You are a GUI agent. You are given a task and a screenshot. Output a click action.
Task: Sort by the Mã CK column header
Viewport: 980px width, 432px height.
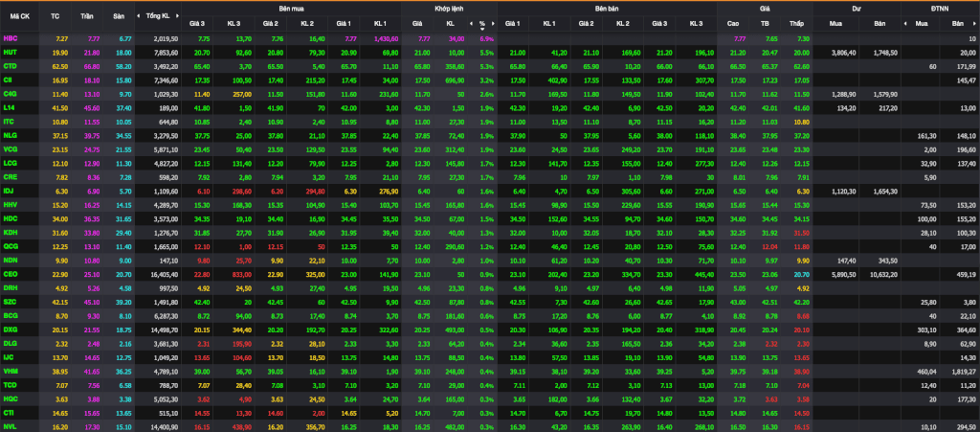pos(19,15)
